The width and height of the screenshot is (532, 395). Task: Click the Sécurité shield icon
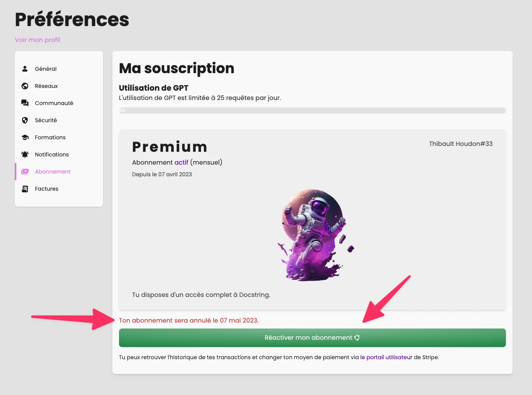coord(25,120)
